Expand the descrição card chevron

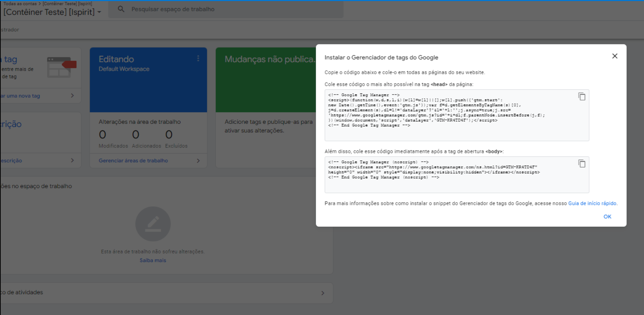tap(72, 160)
